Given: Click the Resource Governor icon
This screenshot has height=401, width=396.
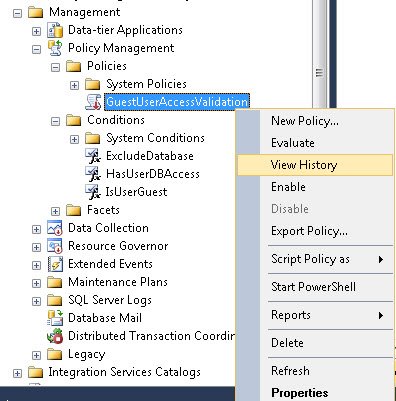Looking at the screenshot, I should click(x=55, y=246).
